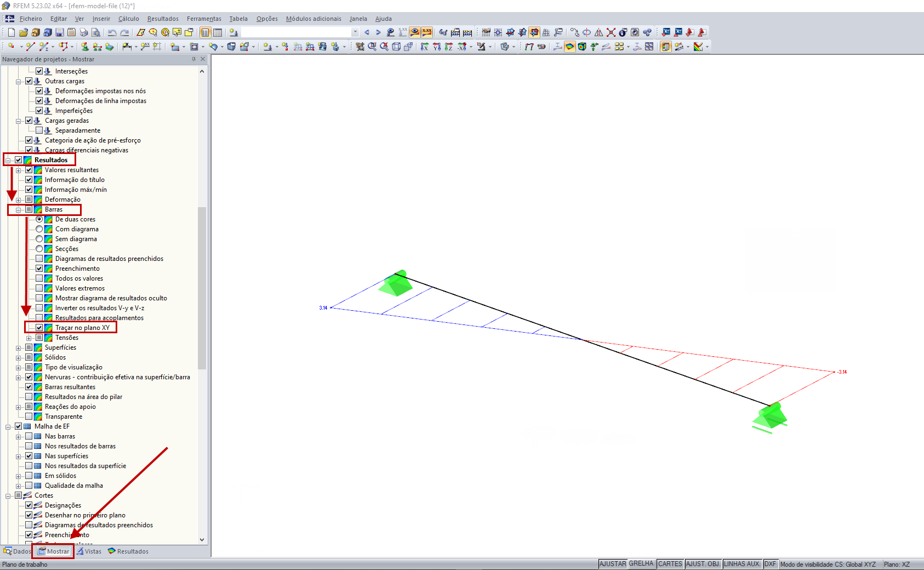Select the Sem diagrama radio button
The image size is (924, 570).
coord(39,239)
